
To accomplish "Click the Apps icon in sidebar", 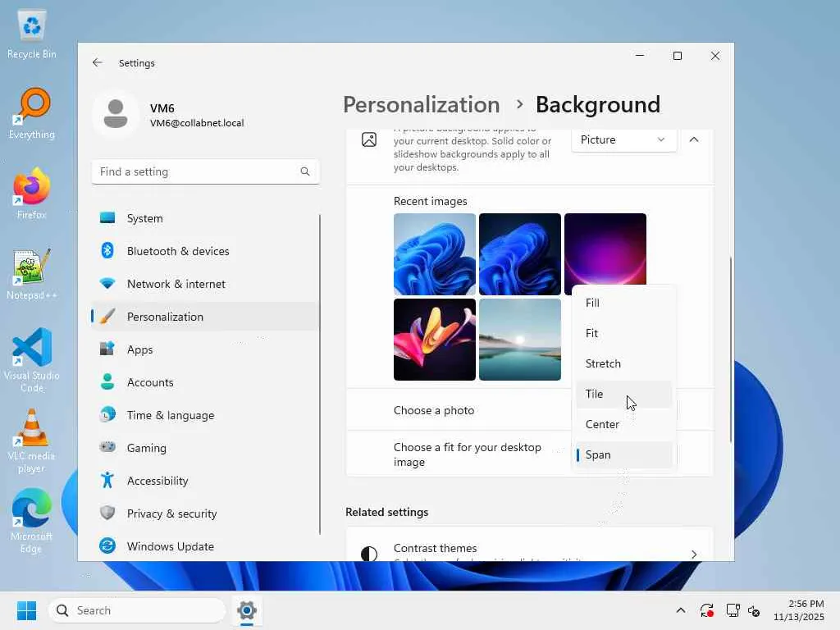I will click(107, 349).
